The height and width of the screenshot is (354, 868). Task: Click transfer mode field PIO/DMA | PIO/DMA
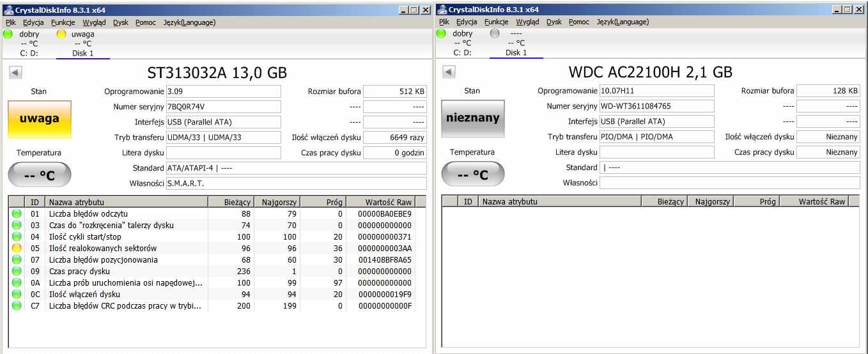[657, 137]
